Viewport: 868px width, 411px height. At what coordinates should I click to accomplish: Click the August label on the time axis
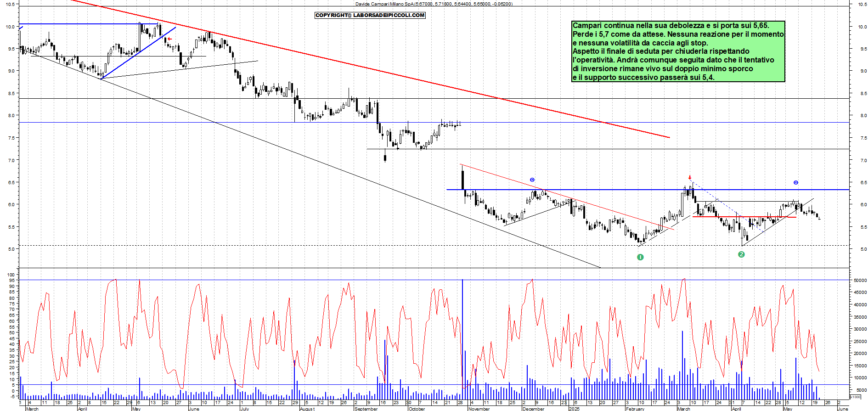tap(307, 408)
